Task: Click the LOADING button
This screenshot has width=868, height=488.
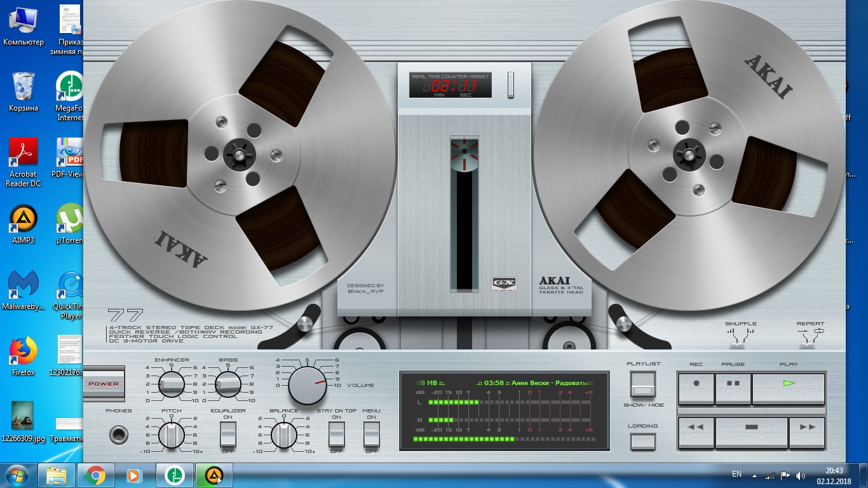Action: coord(643,442)
